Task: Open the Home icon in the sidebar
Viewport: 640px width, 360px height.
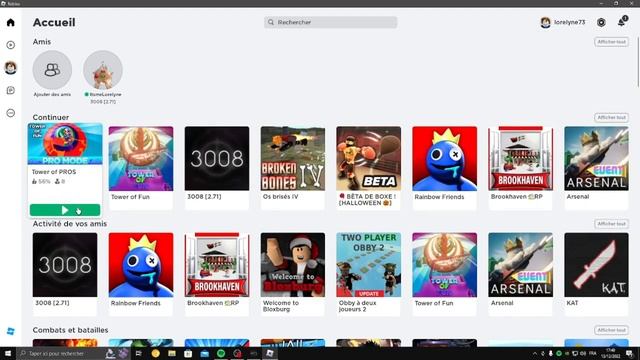Action: pyautogui.click(x=11, y=22)
